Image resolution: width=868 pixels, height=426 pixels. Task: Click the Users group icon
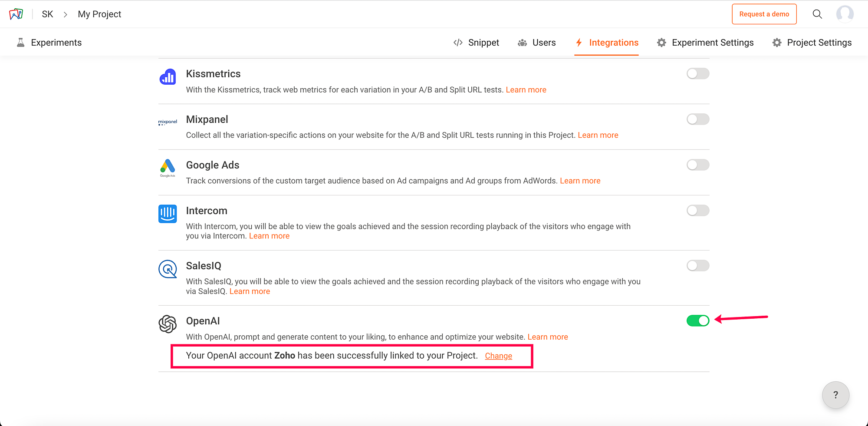tap(523, 43)
